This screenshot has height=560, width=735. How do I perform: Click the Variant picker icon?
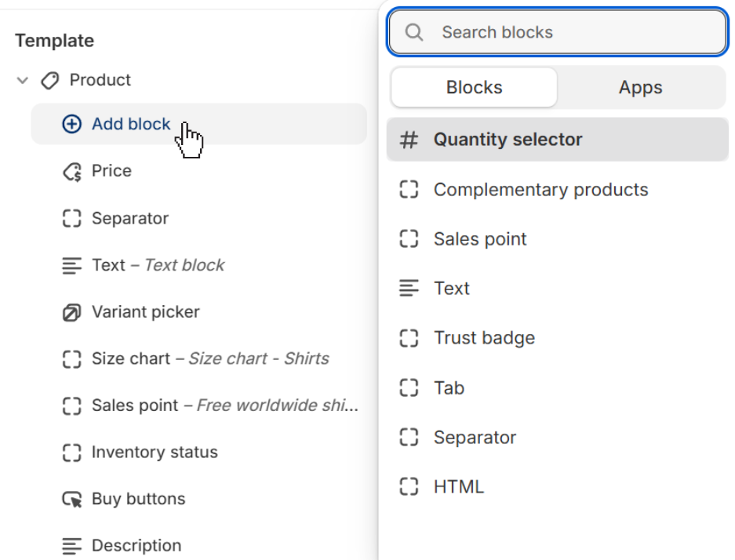coord(72,311)
